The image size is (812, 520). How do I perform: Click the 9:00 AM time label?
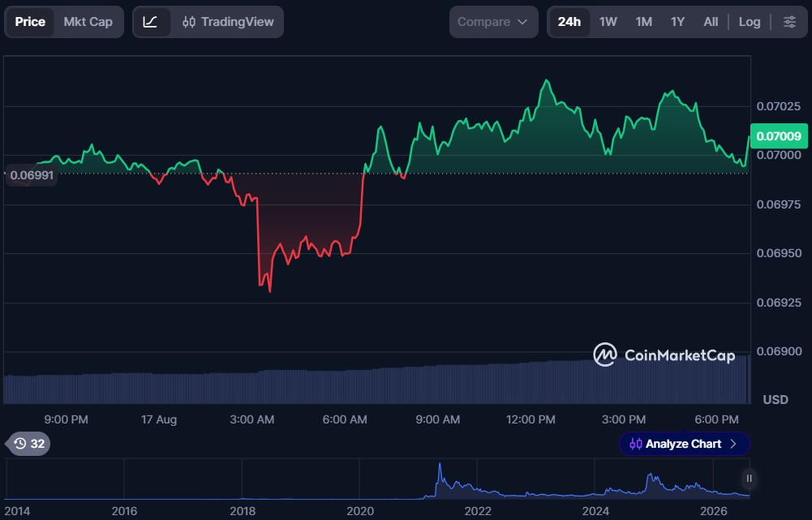point(437,419)
